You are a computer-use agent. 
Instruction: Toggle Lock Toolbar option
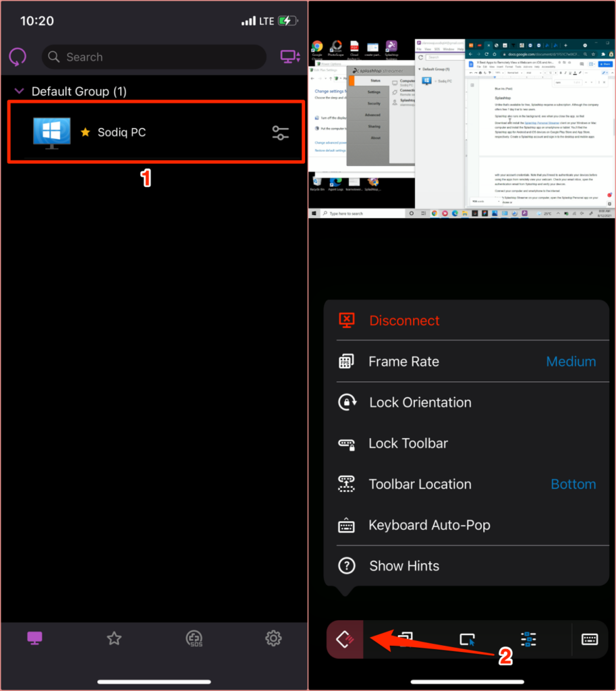[x=408, y=443]
